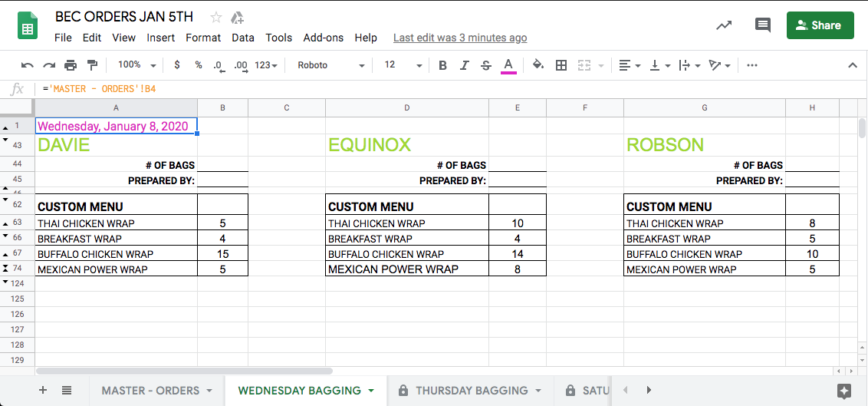
Task: Open the comment history icon
Action: pos(762,25)
